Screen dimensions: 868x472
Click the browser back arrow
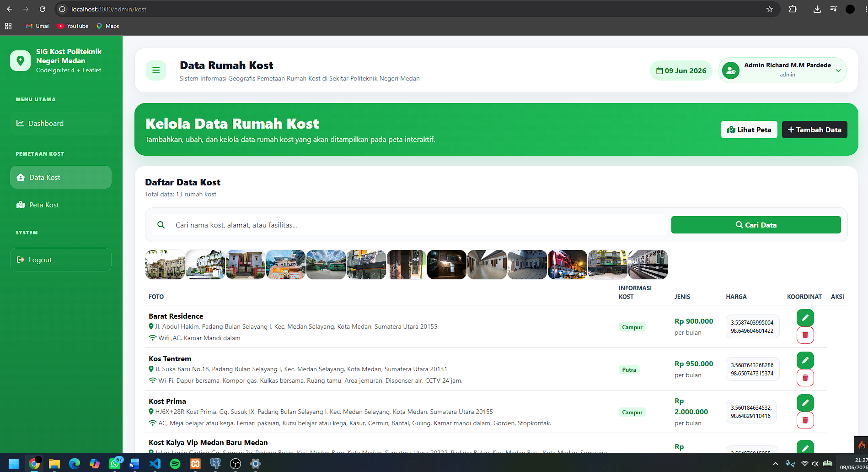[x=10, y=9]
